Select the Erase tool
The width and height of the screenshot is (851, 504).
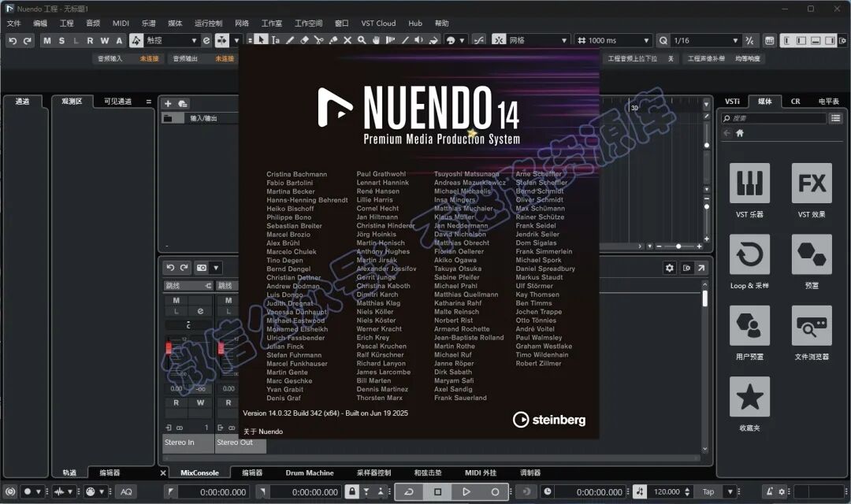click(x=304, y=40)
